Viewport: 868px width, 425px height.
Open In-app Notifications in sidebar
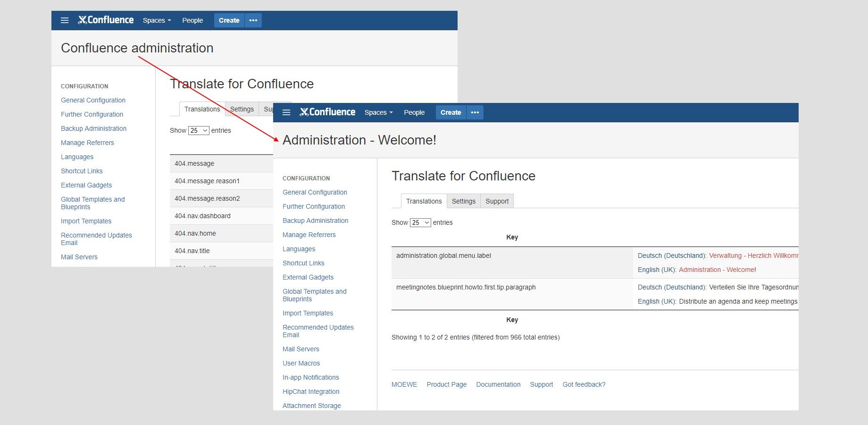[x=310, y=377]
